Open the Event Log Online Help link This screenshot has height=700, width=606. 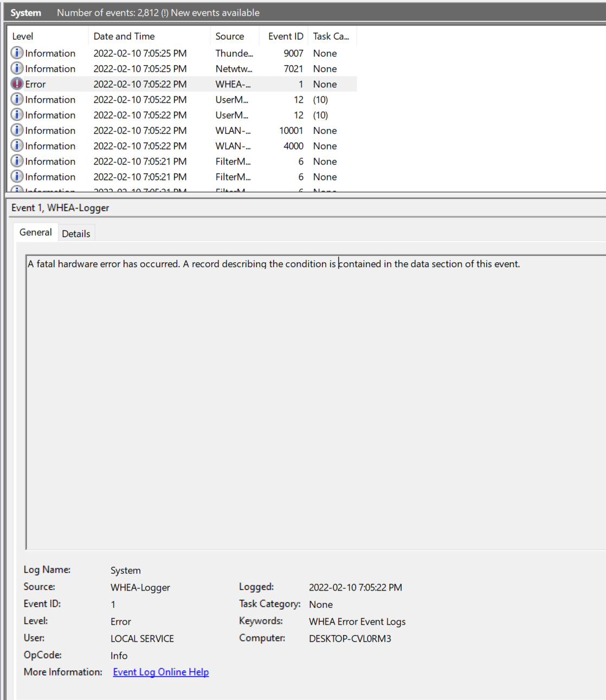click(x=160, y=672)
